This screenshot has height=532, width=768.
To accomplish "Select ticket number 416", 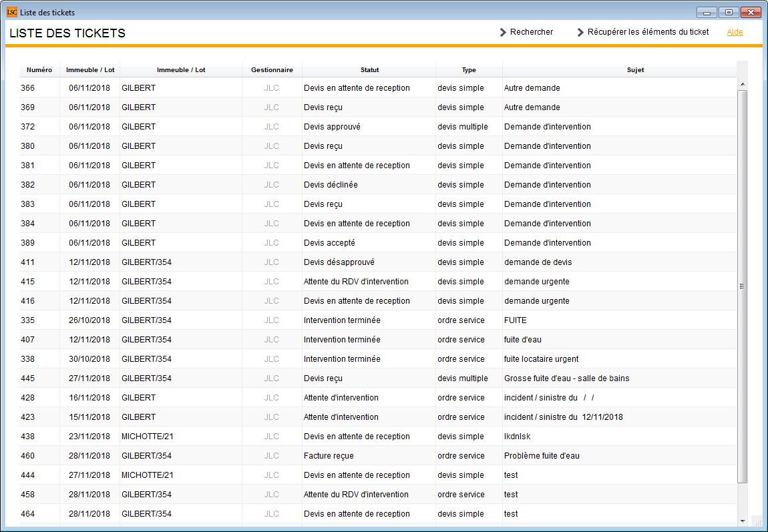I will (x=28, y=301).
